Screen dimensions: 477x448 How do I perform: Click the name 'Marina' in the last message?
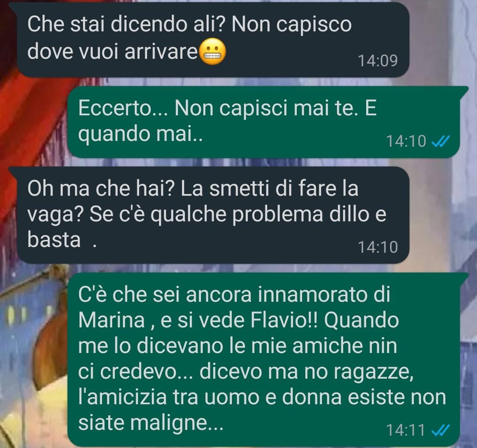(111, 320)
